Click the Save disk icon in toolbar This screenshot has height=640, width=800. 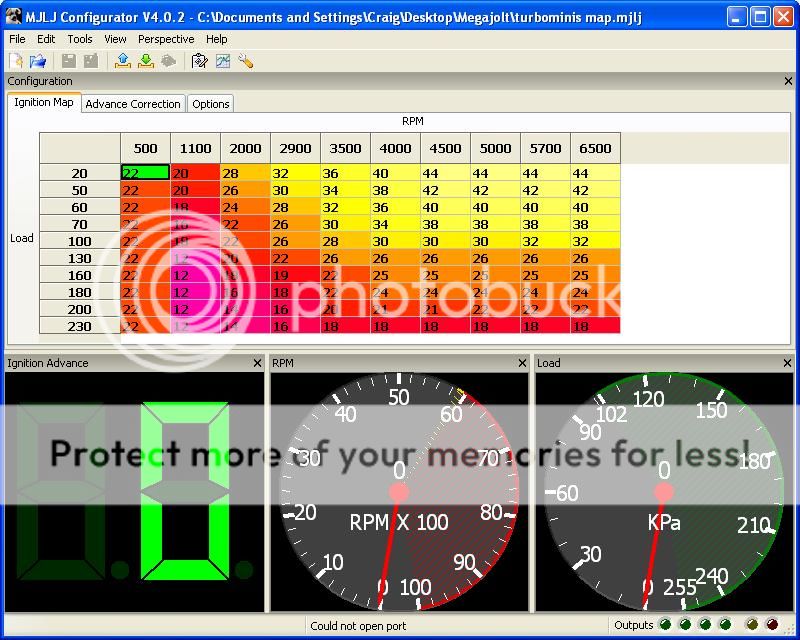(70, 61)
